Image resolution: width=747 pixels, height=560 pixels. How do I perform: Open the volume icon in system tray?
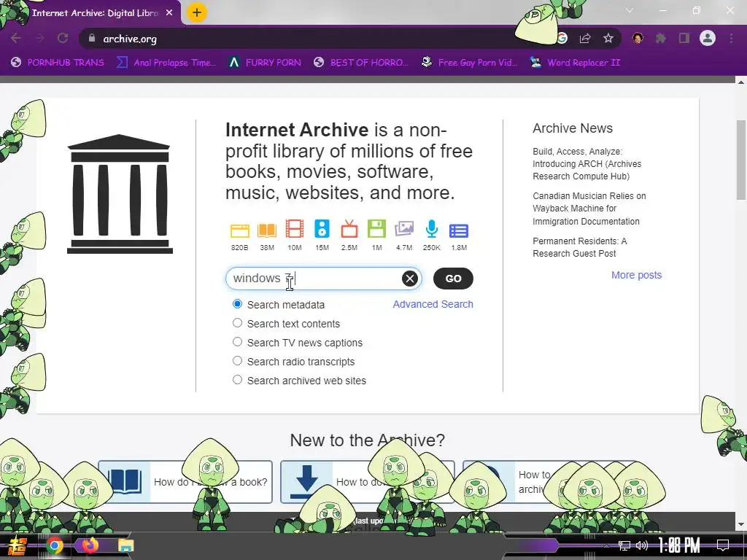pyautogui.click(x=642, y=545)
